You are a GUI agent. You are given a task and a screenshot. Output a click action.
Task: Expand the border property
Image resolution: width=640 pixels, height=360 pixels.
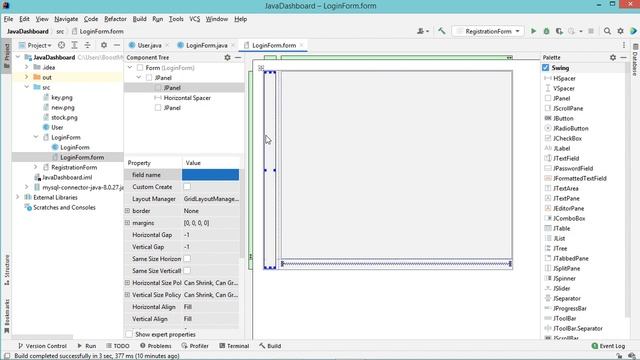[127, 211]
